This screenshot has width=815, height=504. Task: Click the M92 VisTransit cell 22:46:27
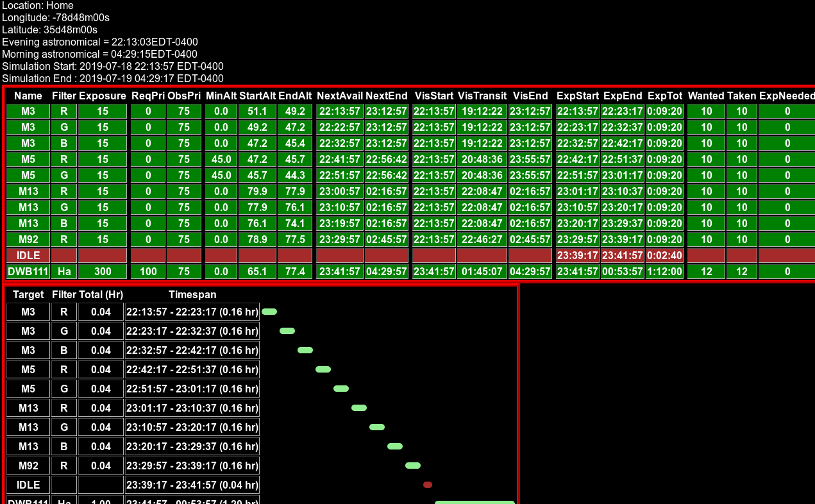click(x=482, y=239)
